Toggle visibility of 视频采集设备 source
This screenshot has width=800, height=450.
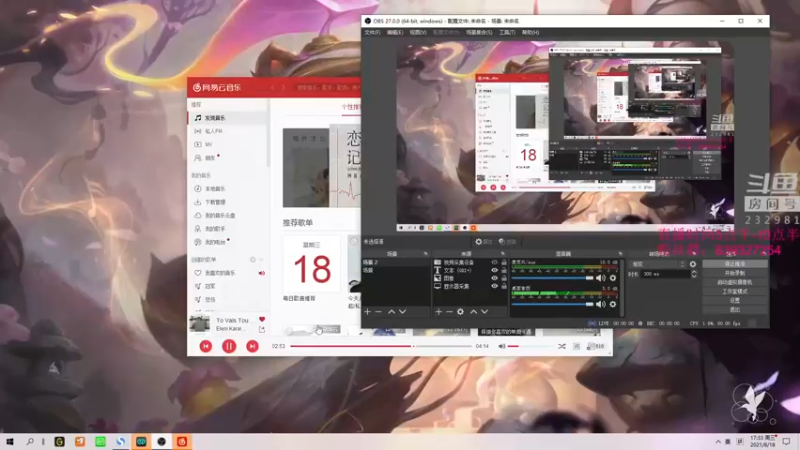click(x=494, y=262)
